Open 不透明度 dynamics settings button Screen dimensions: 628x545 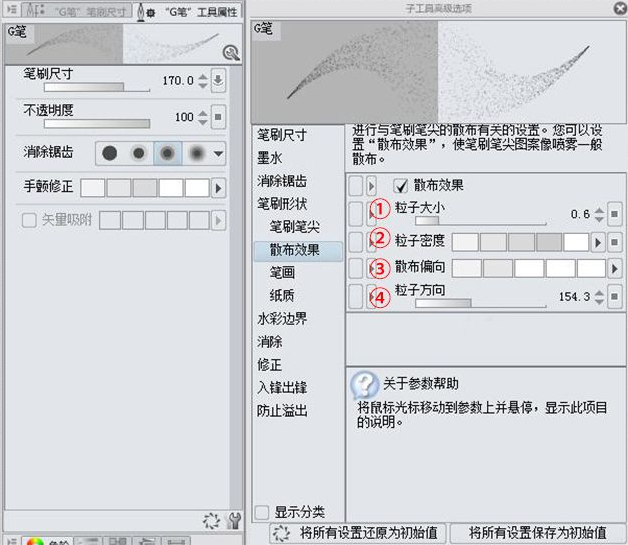tap(218, 117)
